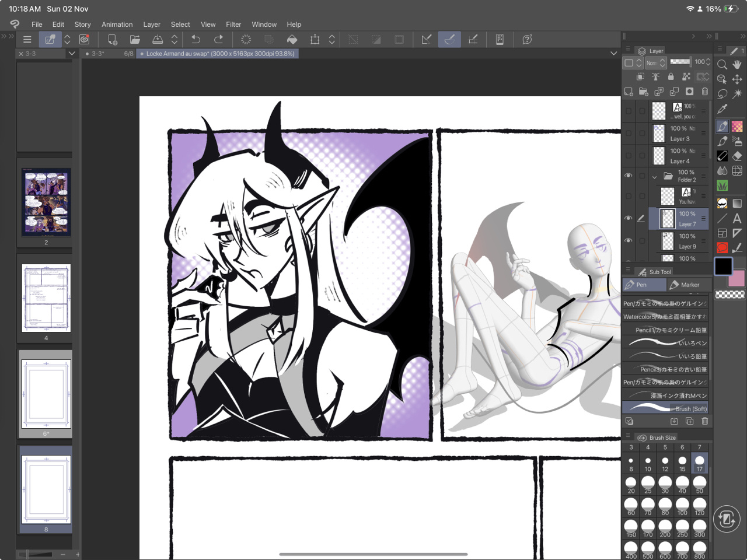This screenshot has width=747, height=560.
Task: Show Layer 4 via its visibility box
Action: [629, 155]
